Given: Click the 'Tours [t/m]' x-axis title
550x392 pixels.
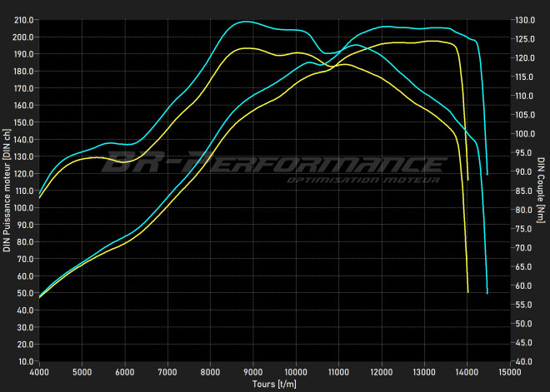Looking at the screenshot, I should (x=274, y=385).
